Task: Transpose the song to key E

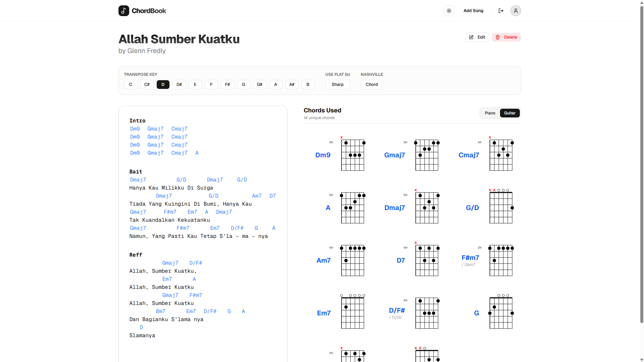Action: click(195, 85)
